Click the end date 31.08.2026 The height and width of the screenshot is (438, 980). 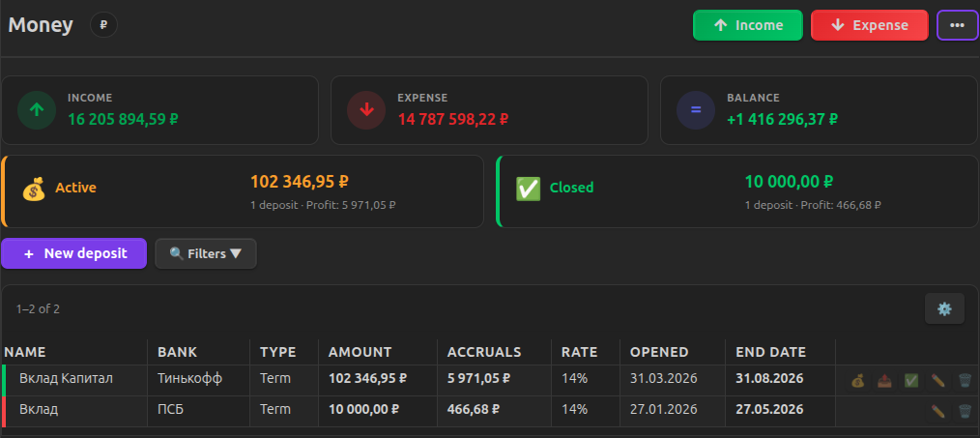[769, 379]
